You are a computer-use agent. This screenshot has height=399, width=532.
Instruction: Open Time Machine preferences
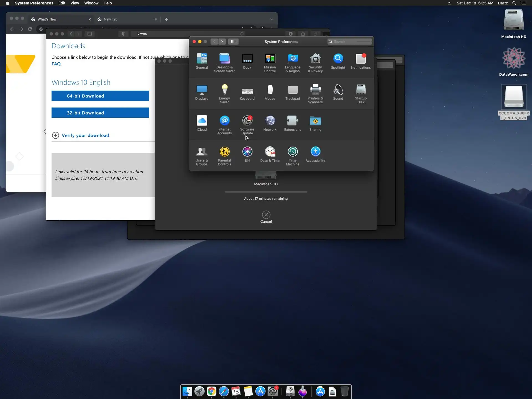(x=293, y=152)
